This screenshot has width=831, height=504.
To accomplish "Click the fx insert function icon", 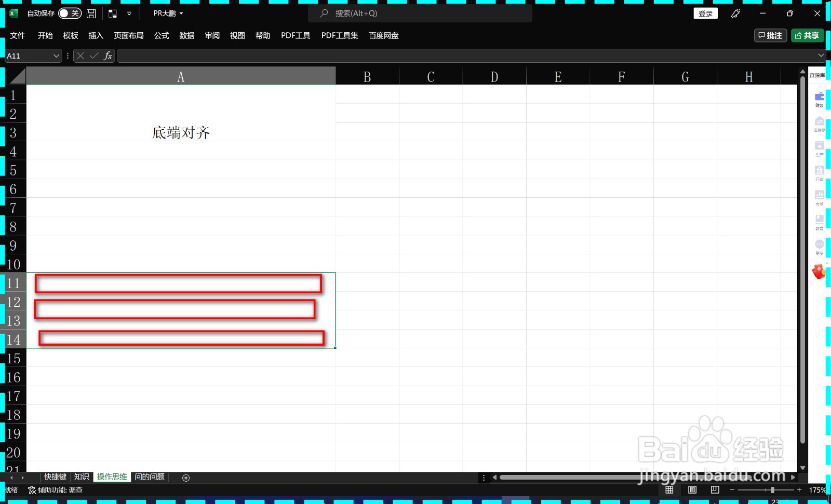I will 108,56.
